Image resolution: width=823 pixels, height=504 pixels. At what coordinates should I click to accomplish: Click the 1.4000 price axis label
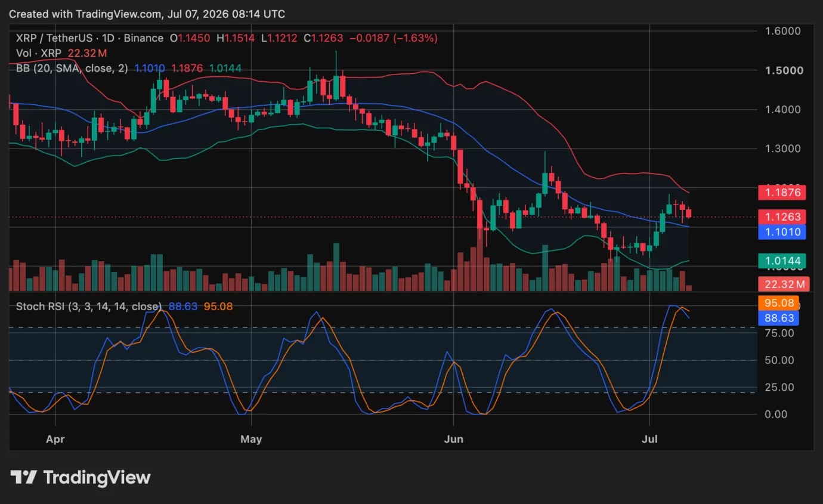pyautogui.click(x=782, y=110)
